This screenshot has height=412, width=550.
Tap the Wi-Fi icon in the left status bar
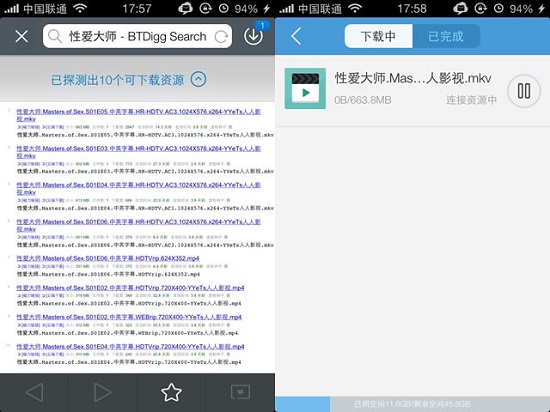tap(80, 8)
